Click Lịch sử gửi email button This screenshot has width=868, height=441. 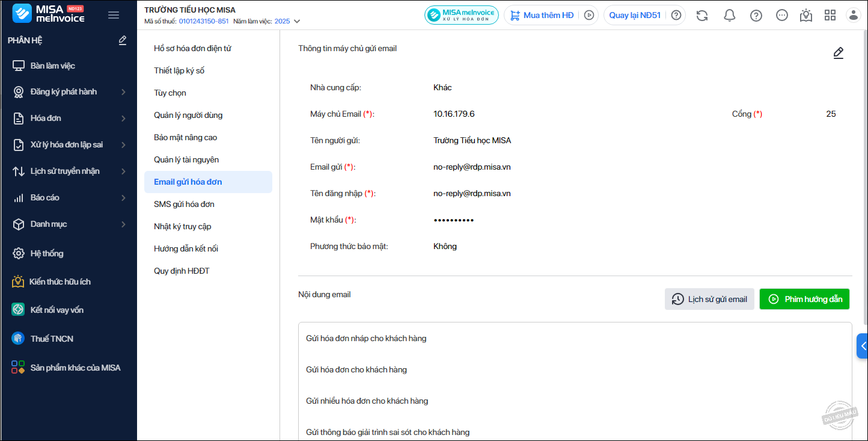point(709,299)
